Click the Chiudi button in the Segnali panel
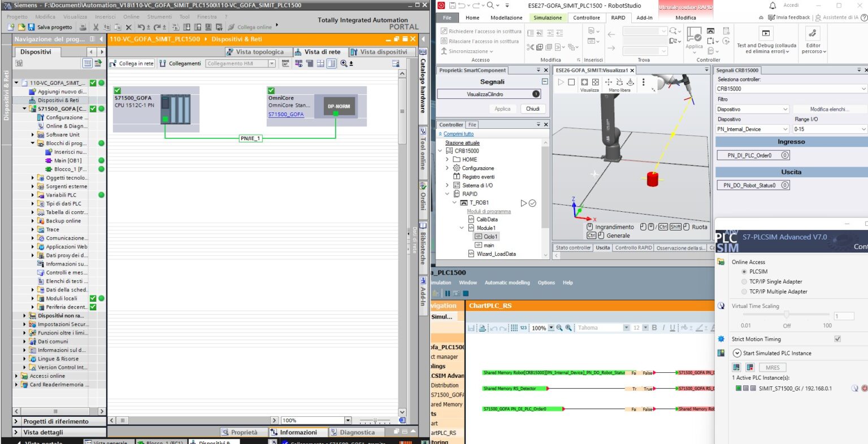The height and width of the screenshot is (444, 868). [x=532, y=109]
